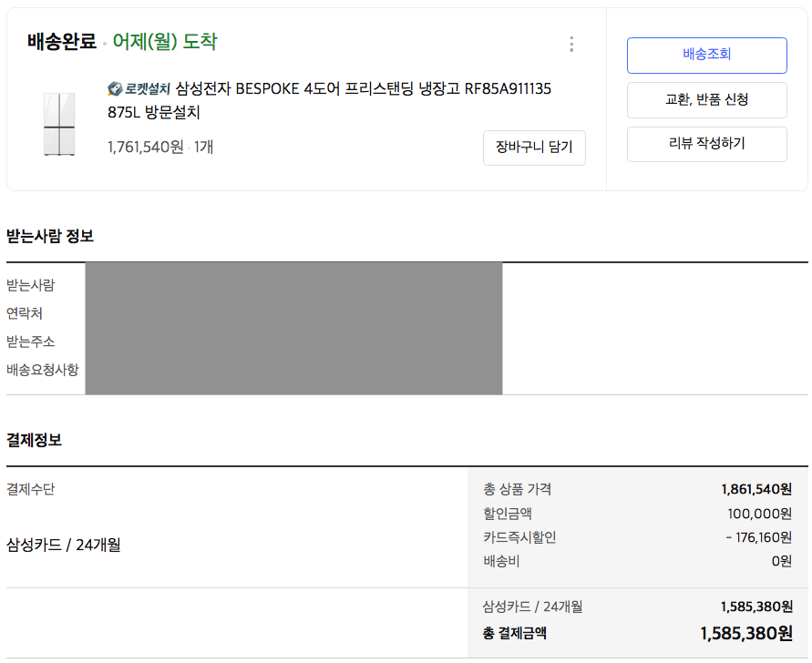The height and width of the screenshot is (663, 812).
Task: Click the 결제수단 label
Action: click(x=30, y=489)
